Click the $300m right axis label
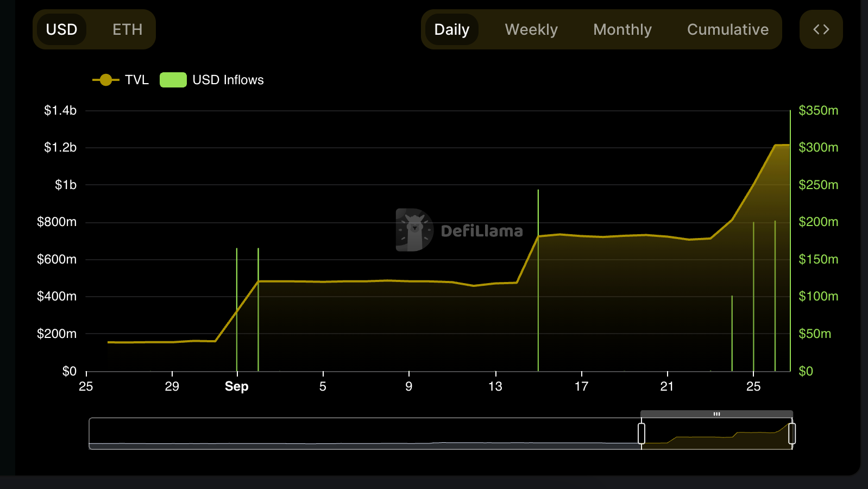Image resolution: width=868 pixels, height=489 pixels. 818,147
